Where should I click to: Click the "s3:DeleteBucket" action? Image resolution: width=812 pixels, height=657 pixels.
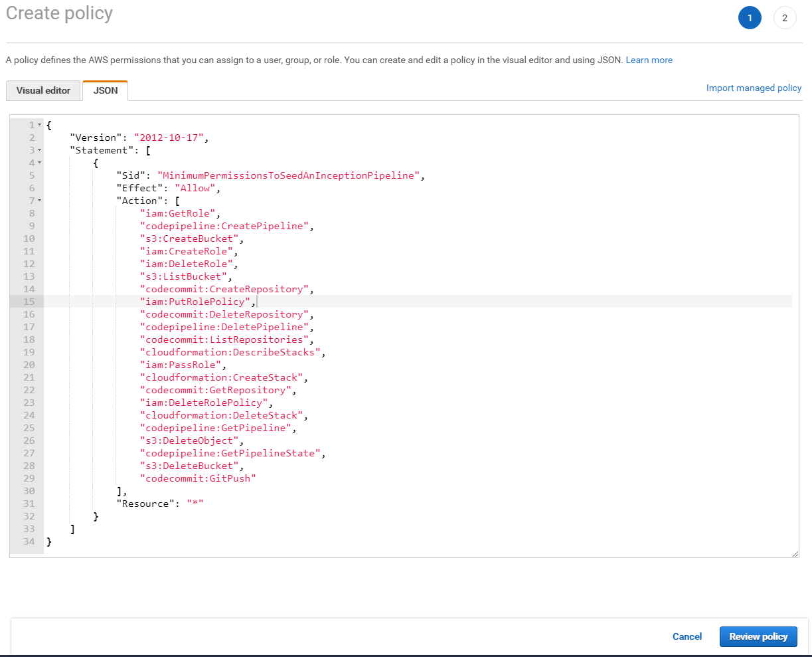[189, 466]
